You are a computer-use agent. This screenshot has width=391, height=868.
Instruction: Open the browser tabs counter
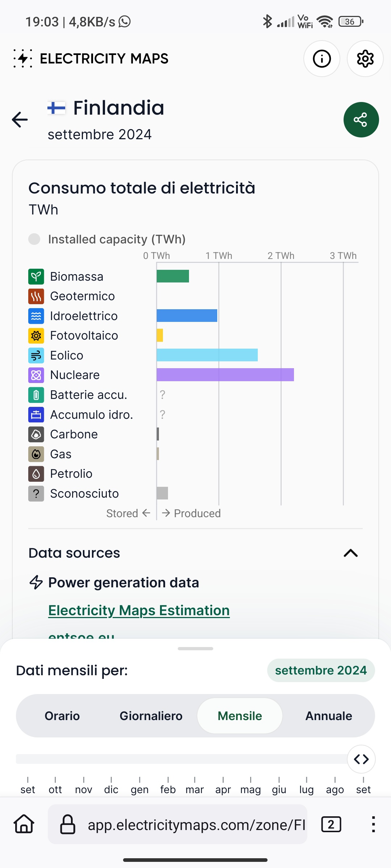tap(331, 824)
